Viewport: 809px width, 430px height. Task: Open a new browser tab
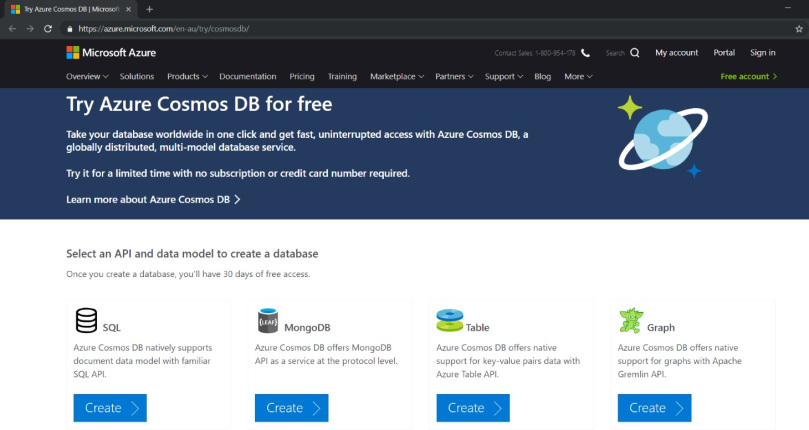click(x=150, y=9)
